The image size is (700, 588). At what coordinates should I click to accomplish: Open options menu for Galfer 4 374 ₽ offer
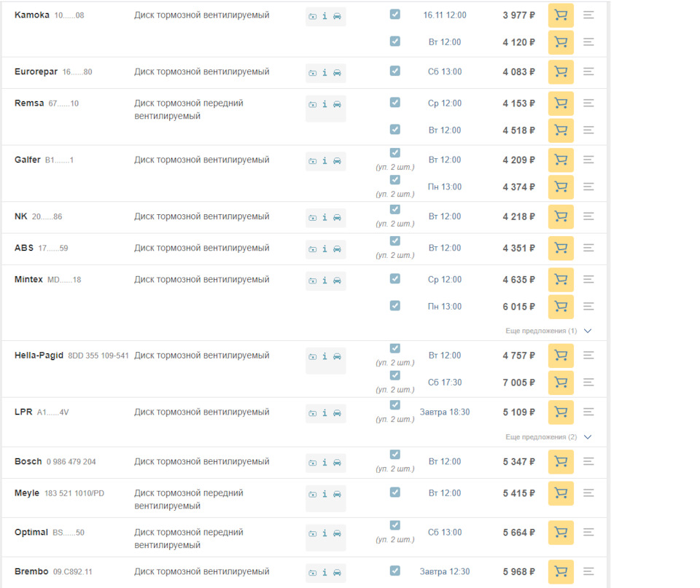[588, 187]
